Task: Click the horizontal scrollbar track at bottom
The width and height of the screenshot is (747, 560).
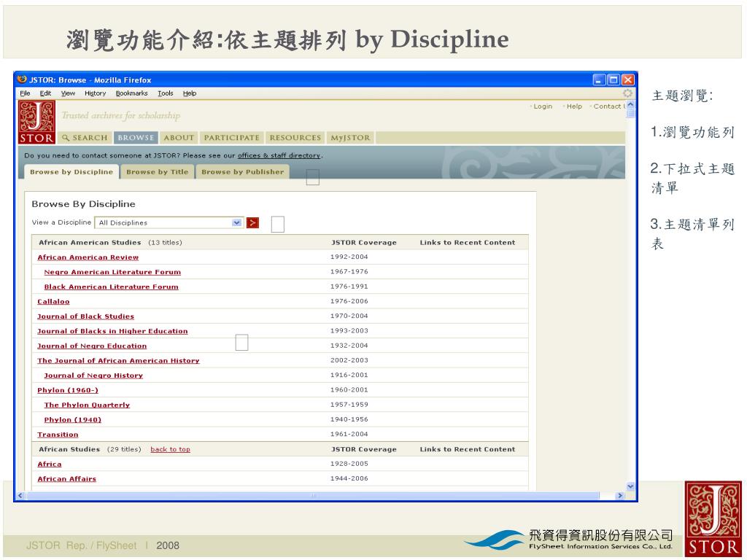Action: [314, 496]
